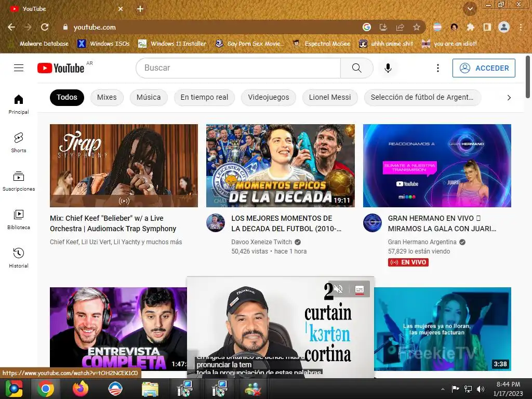Click LOS MEJORES MOMENTOS DE LA DECADA title
This screenshot has width=532, height=399.
[286, 223]
